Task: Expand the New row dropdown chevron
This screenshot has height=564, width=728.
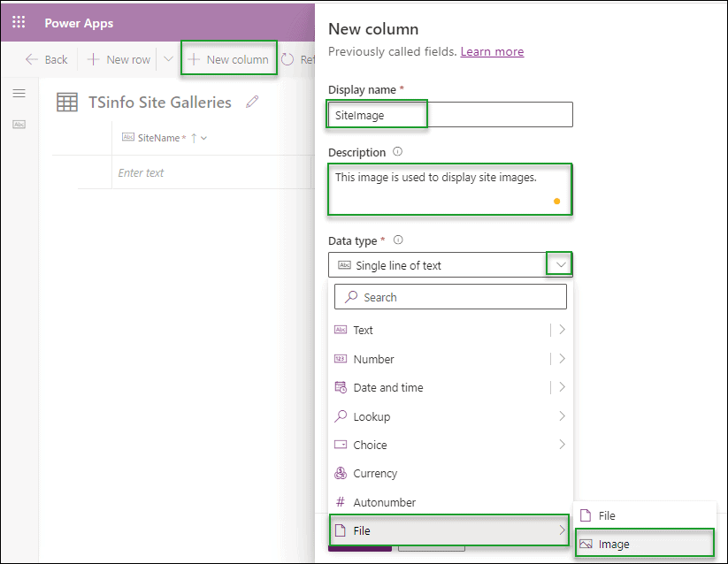Action: point(168,59)
